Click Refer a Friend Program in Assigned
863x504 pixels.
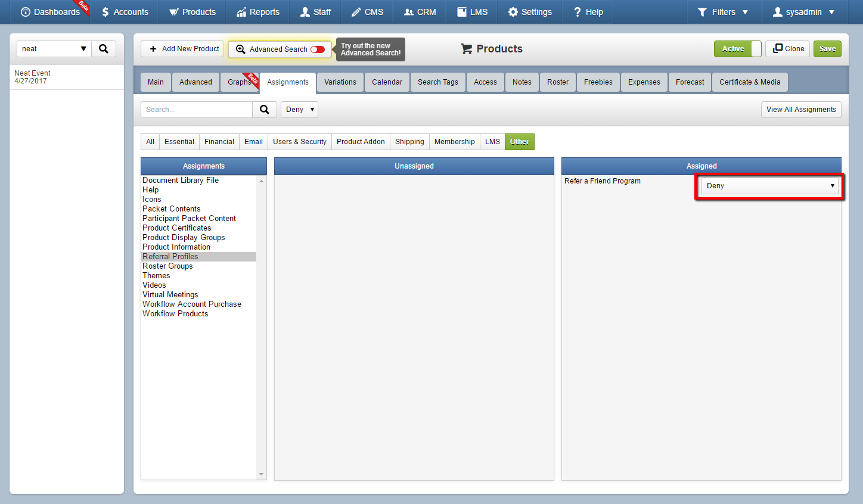coord(603,181)
